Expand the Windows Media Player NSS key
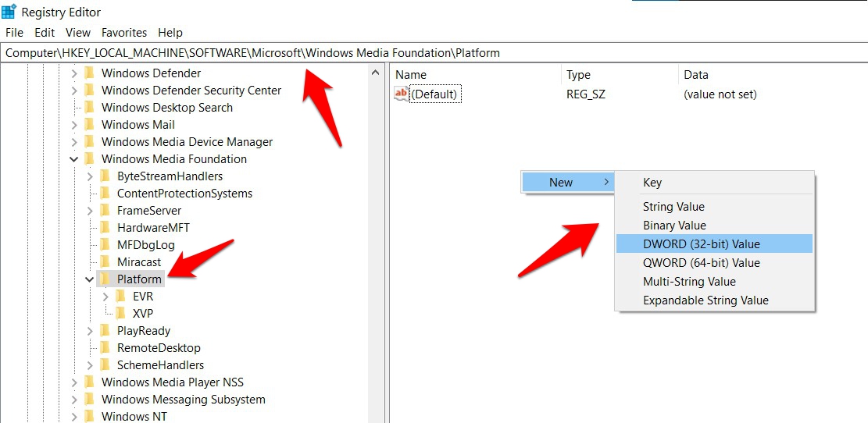 point(74,382)
